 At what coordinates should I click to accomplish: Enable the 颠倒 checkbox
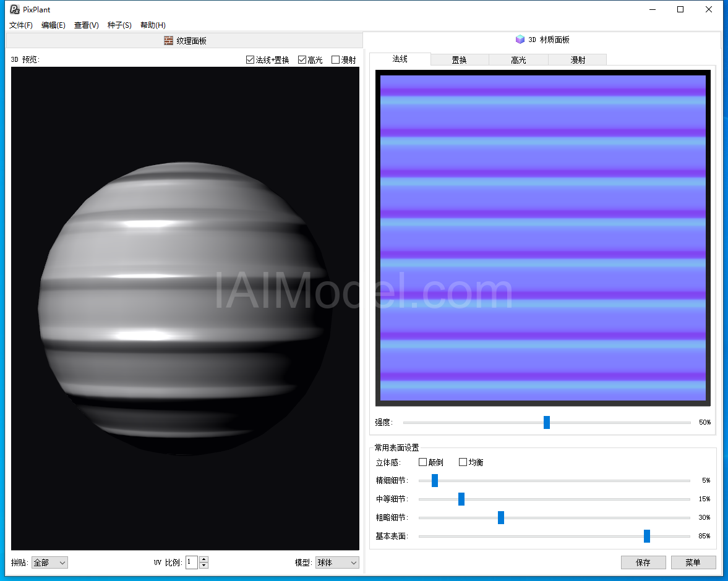[x=422, y=462]
